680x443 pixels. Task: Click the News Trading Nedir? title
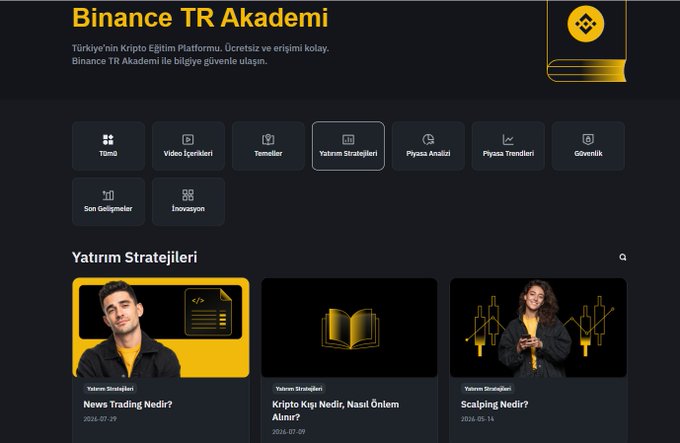[128, 404]
